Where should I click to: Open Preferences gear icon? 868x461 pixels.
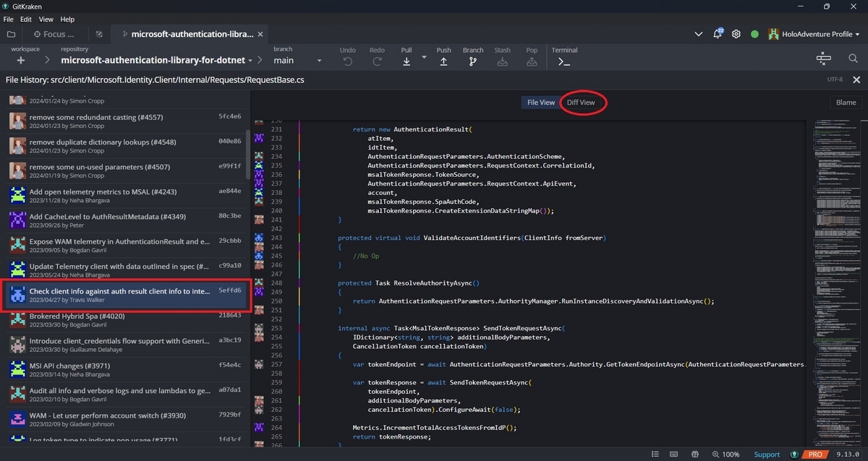point(736,34)
